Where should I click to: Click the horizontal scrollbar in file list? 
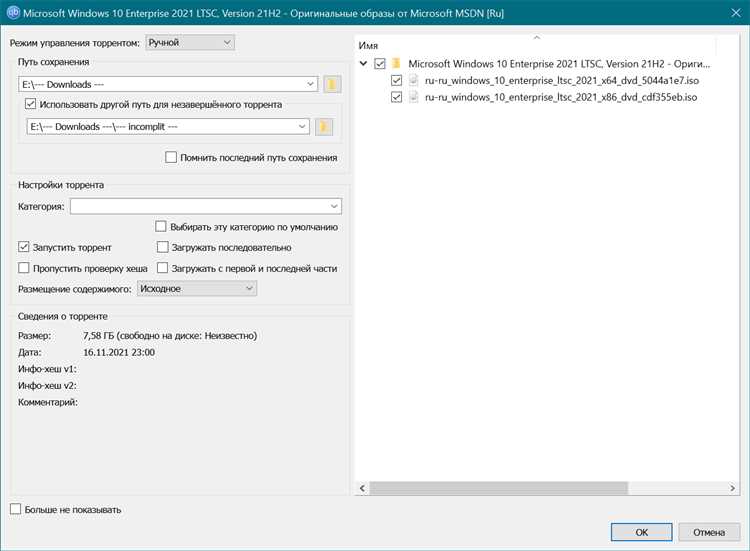coord(498,488)
